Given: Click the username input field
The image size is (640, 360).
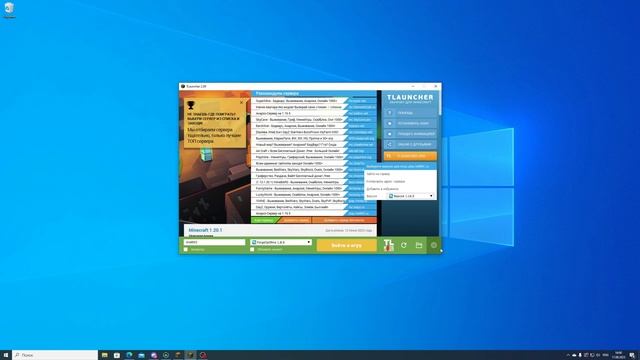Looking at the screenshot, I should [x=215, y=242].
